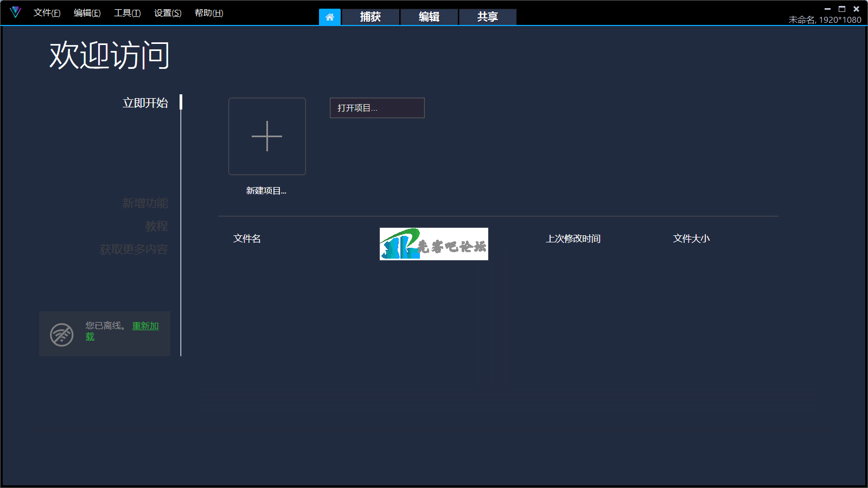
Task: Click the 打开项目 button
Action: pyautogui.click(x=377, y=108)
